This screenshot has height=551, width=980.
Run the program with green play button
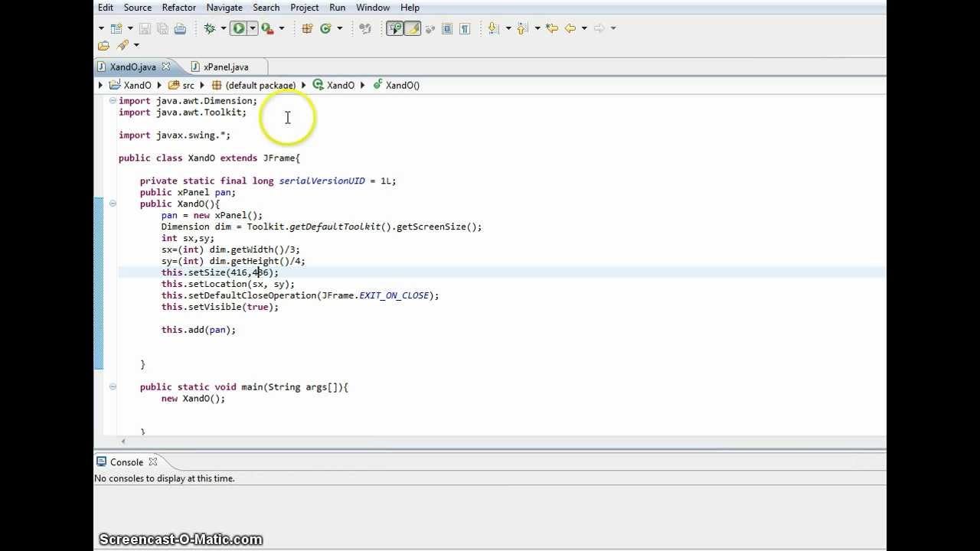(238, 28)
